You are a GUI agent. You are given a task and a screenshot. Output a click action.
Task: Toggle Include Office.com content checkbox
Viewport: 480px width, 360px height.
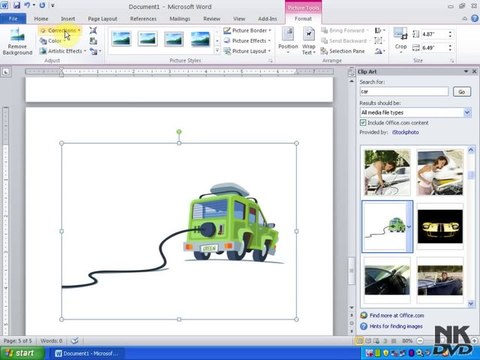(363, 123)
